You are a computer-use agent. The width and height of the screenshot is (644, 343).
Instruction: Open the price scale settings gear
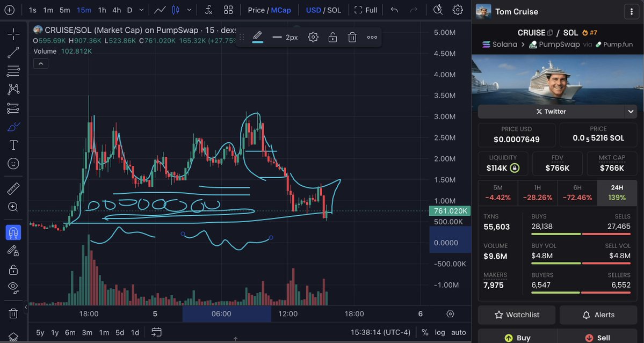coord(450,314)
